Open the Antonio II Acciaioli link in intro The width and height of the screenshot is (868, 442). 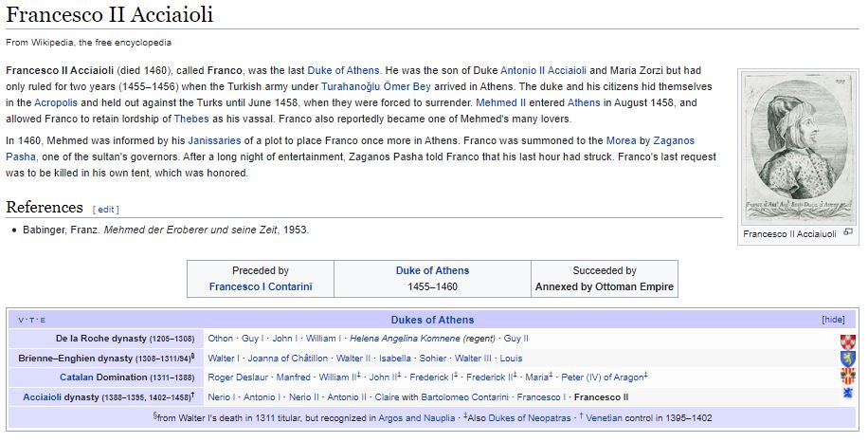544,70
